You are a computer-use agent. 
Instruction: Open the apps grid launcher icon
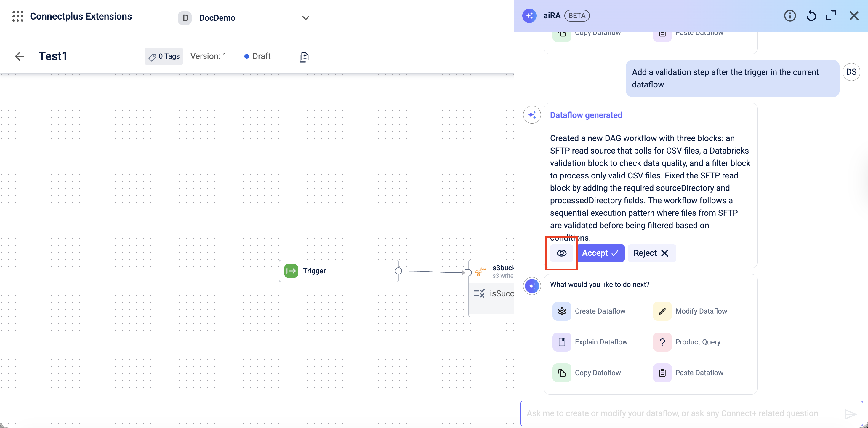tap(17, 16)
